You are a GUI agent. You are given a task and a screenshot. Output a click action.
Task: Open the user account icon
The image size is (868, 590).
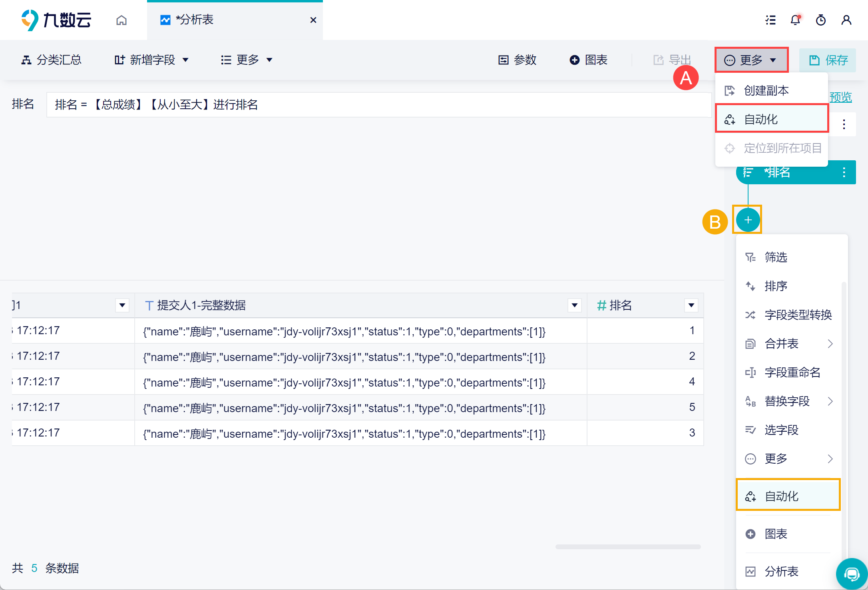pos(846,20)
